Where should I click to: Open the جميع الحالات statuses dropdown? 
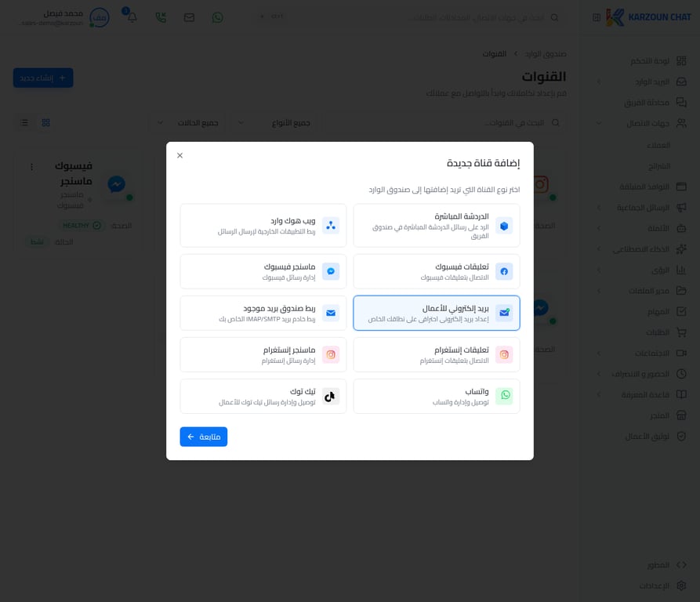click(189, 123)
